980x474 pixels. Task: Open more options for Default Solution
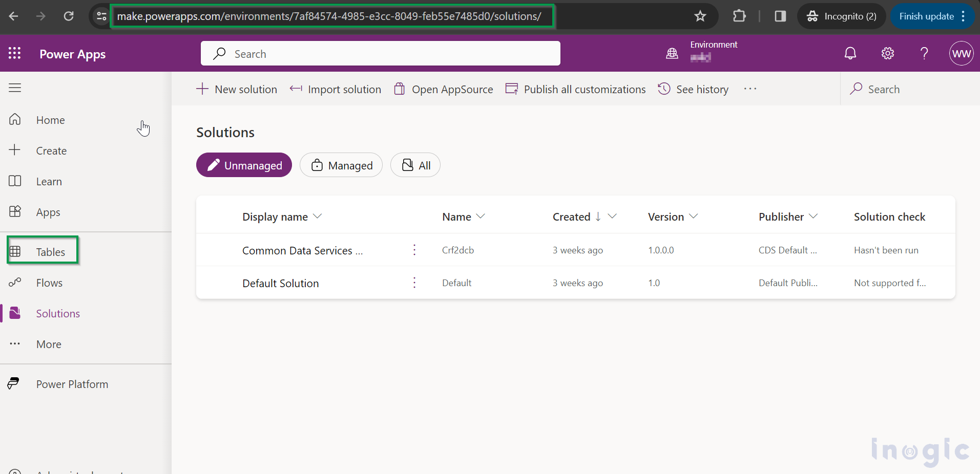coord(414,283)
